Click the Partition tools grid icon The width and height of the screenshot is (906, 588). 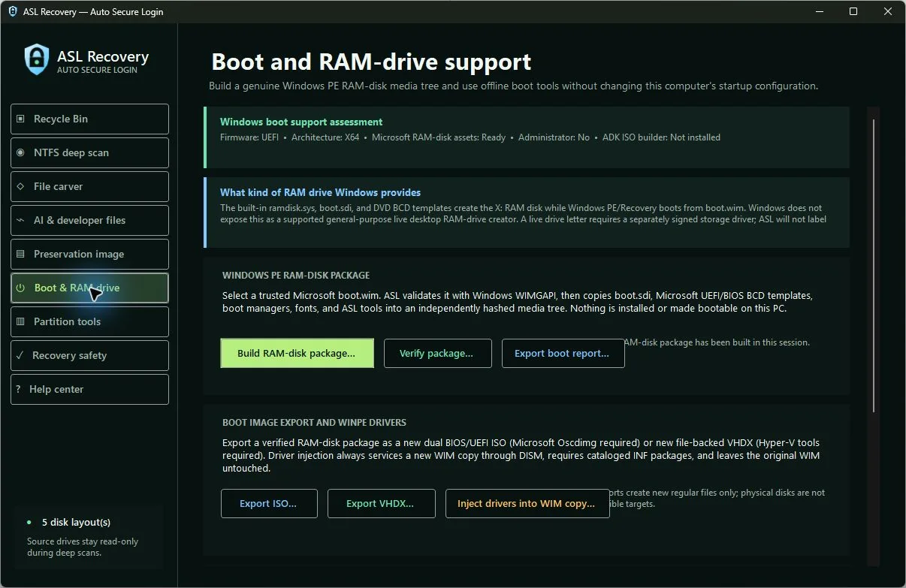pyautogui.click(x=20, y=321)
